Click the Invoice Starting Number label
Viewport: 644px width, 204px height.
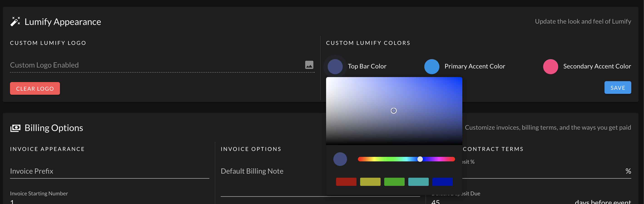click(x=39, y=193)
